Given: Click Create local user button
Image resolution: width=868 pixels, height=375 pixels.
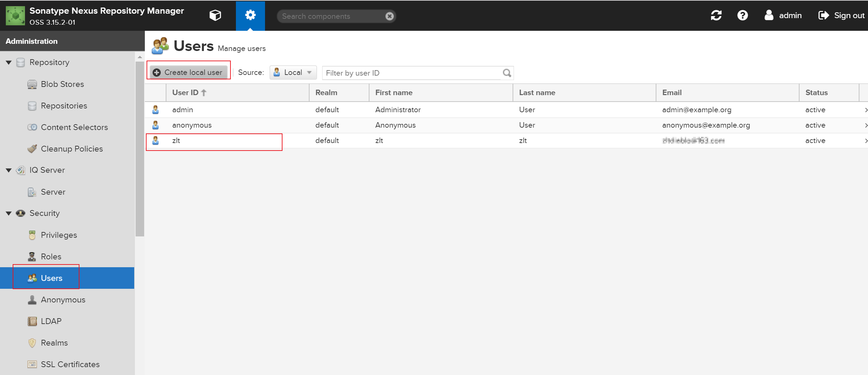Looking at the screenshot, I should click(189, 73).
